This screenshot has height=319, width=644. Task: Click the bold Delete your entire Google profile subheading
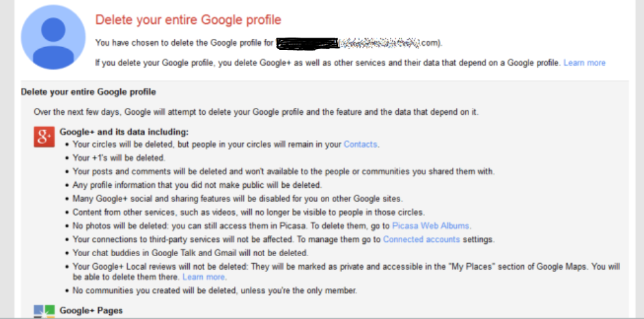pyautogui.click(x=88, y=92)
